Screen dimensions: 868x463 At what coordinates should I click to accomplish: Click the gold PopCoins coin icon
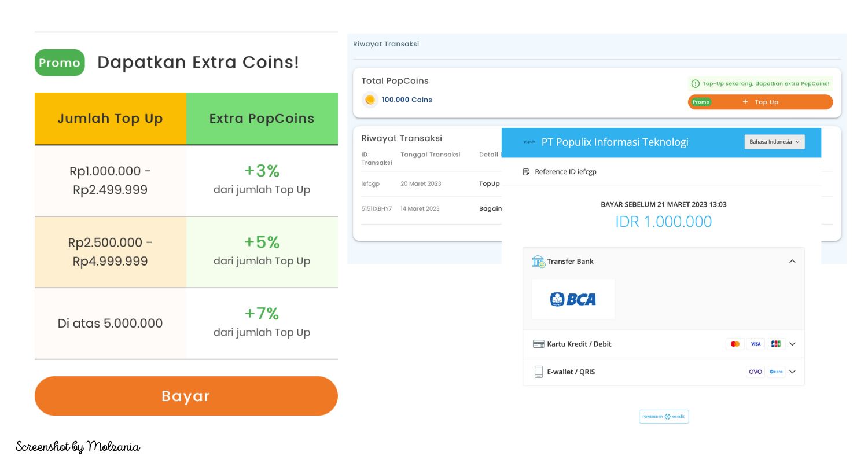(x=370, y=100)
